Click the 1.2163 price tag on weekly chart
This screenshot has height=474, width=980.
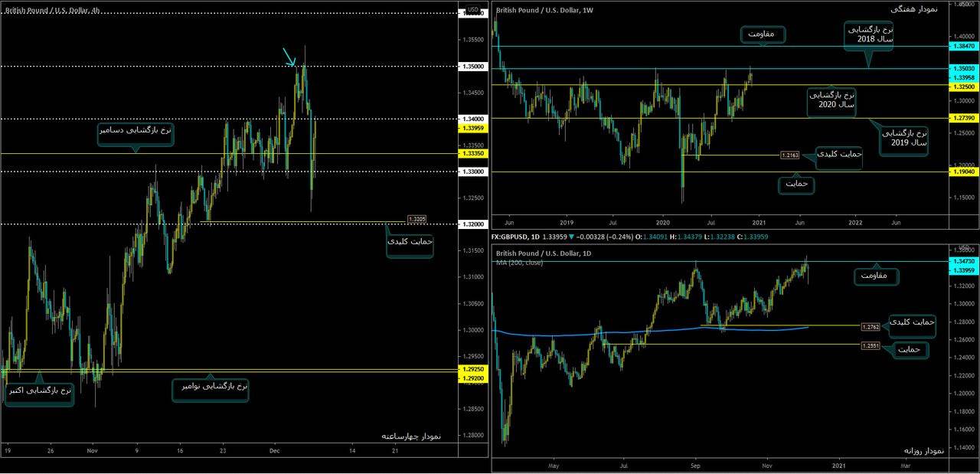(x=790, y=155)
